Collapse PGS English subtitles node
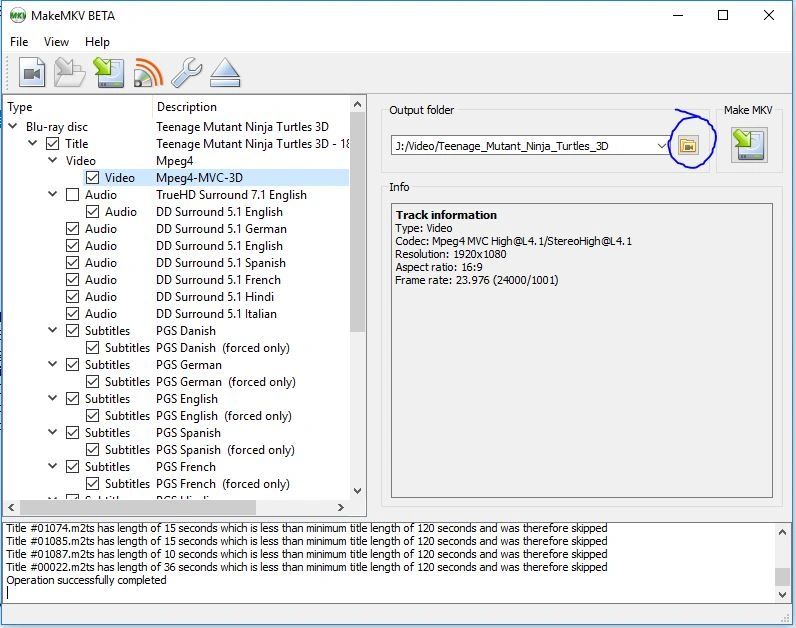 click(52, 398)
